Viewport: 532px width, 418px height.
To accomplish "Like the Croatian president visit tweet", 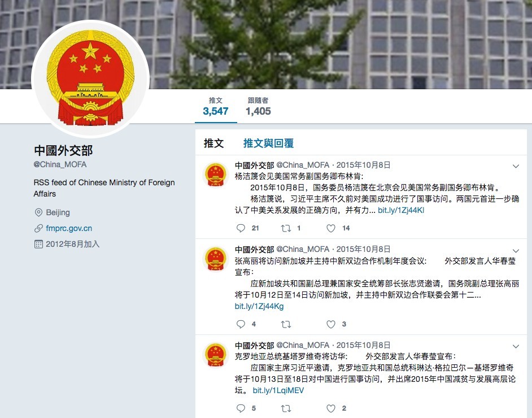I will coord(331,408).
